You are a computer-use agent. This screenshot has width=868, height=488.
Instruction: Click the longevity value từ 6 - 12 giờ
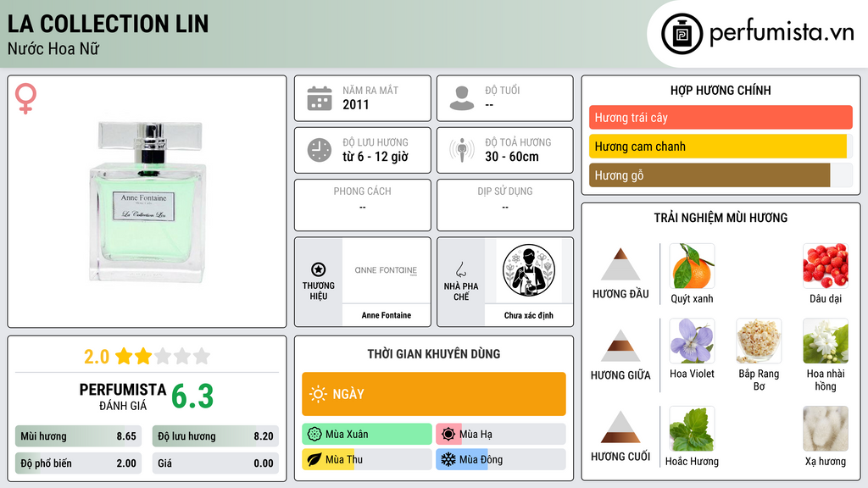coord(376,157)
